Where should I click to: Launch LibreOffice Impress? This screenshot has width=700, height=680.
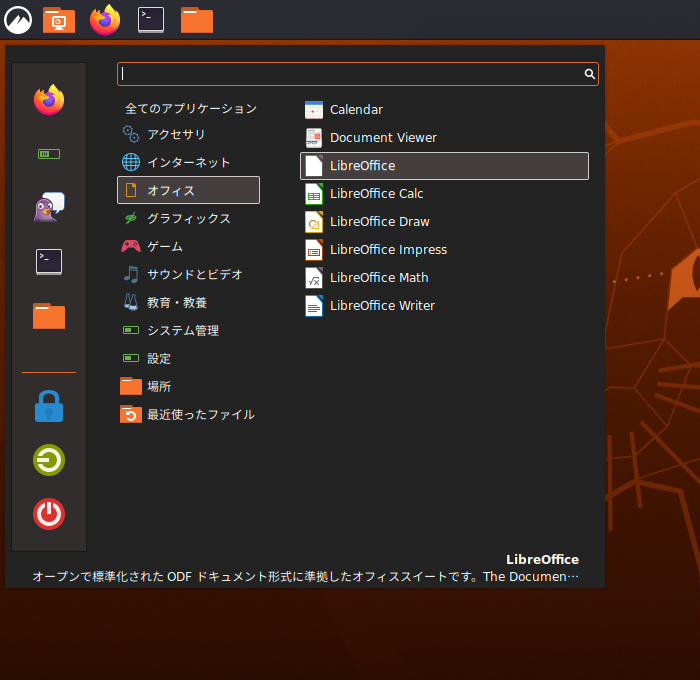(445, 250)
